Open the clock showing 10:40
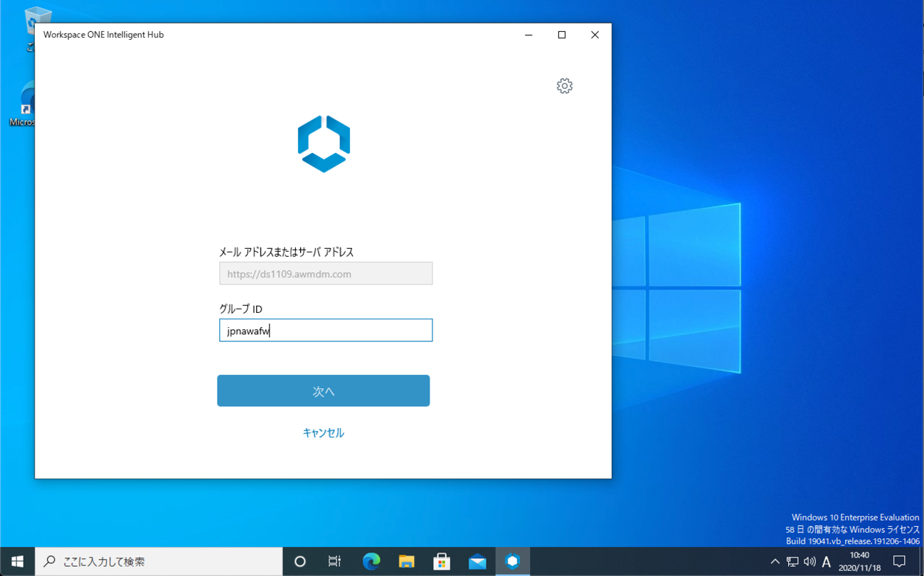 tap(859, 561)
